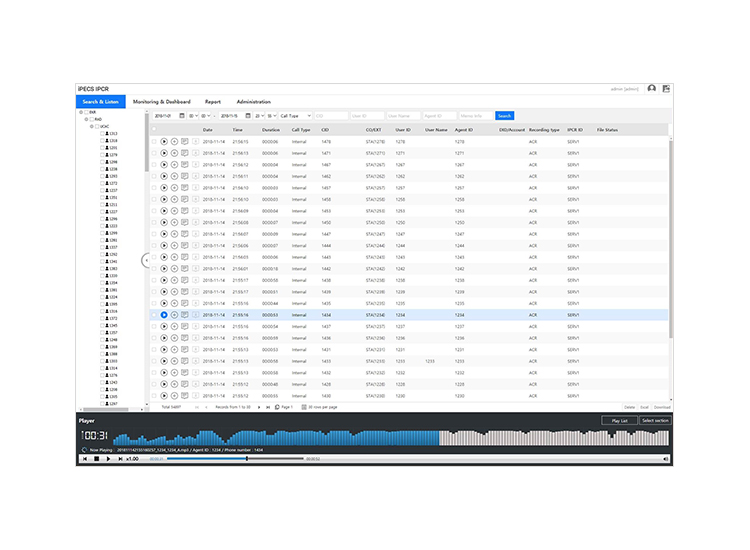
Task: Click the User Name input field
Action: [403, 116]
